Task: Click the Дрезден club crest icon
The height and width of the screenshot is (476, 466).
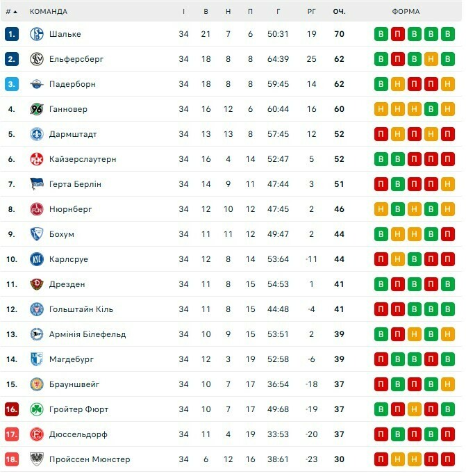Action: (37, 284)
